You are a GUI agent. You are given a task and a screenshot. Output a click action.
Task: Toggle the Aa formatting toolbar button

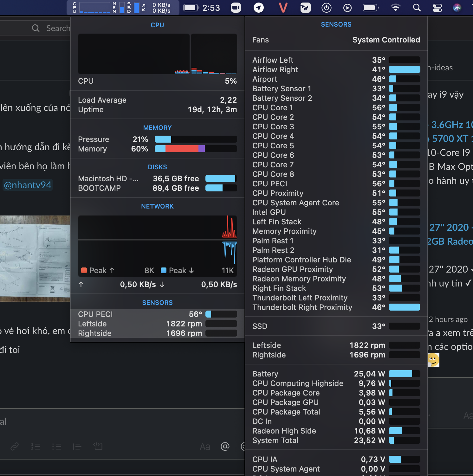coord(205,447)
